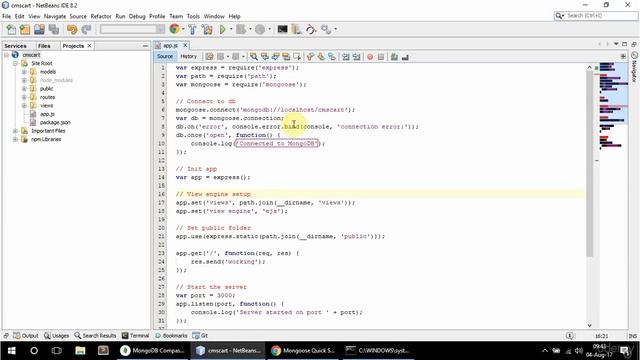This screenshot has height=360, width=640.
Task: Open the Tools menu
Action: click(x=193, y=16)
